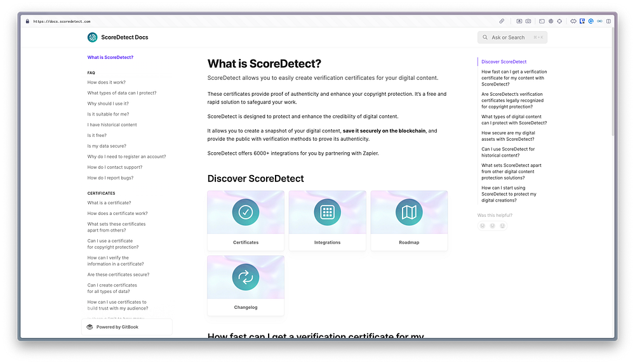Click the page vertical scrollbar
Screen dimensions: 635x364
click(613, 81)
